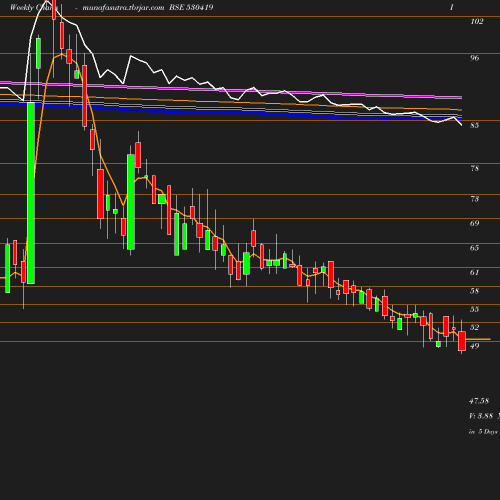Click the 52 price axis label

(x=475, y=327)
